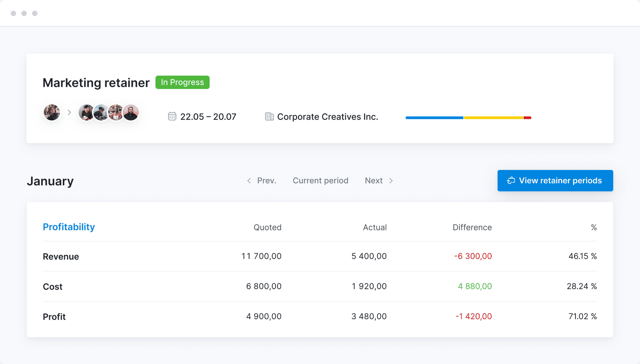Click Profit difference value -1 420,00
Screen dimensions: 640x364
point(474,316)
